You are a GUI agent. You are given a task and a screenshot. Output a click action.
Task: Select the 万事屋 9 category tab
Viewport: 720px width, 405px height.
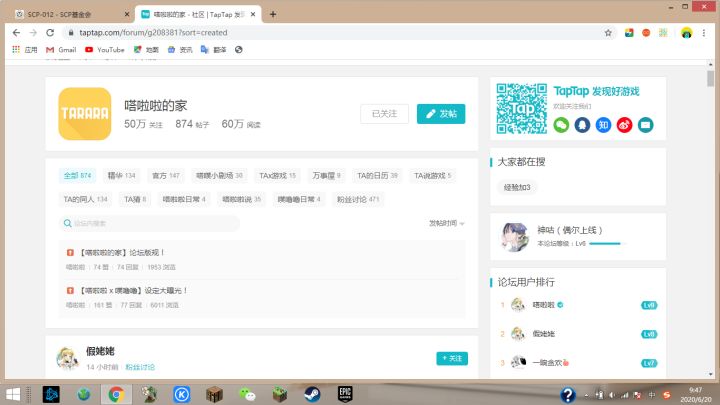point(326,175)
